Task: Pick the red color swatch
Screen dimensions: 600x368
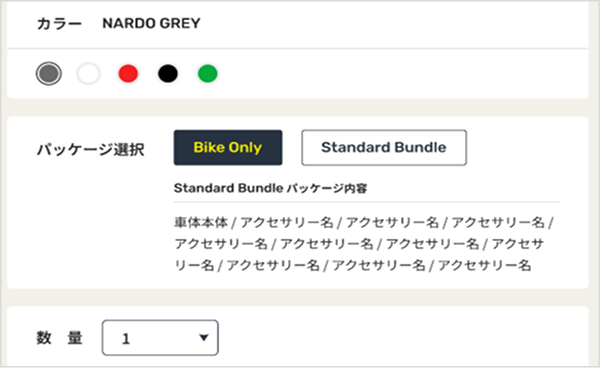Action: tap(128, 73)
